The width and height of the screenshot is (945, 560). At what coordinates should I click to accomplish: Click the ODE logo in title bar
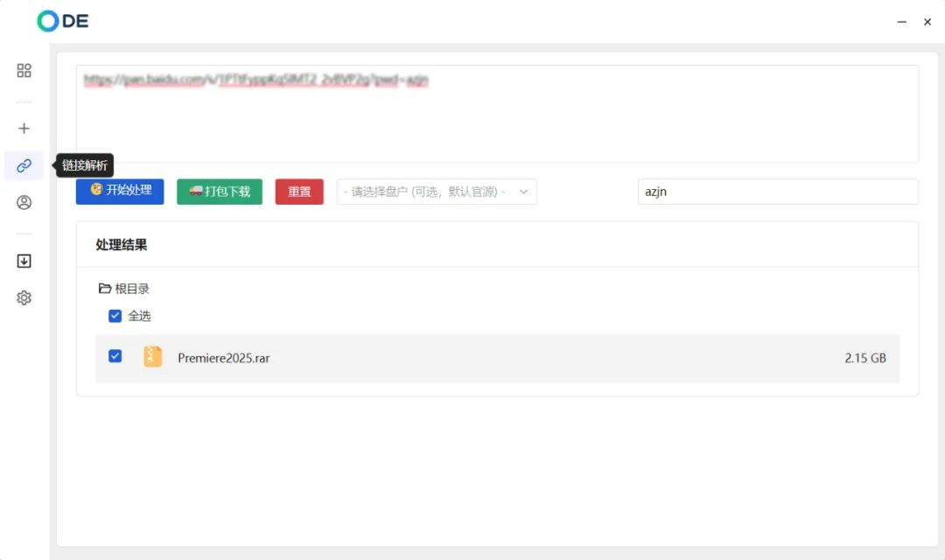click(x=63, y=21)
